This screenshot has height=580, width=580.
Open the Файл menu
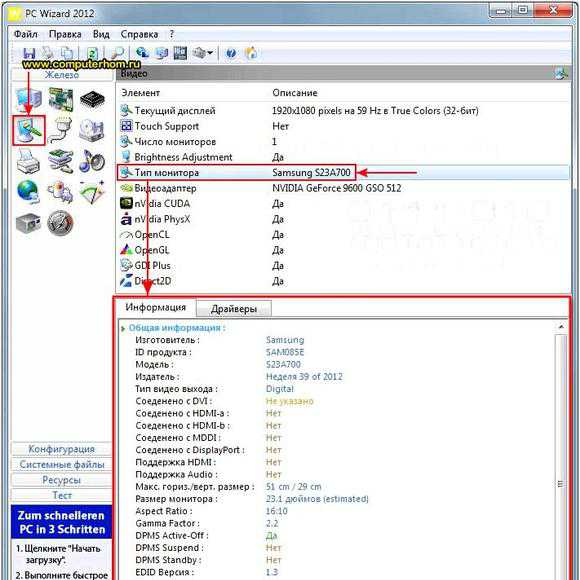click(26, 34)
